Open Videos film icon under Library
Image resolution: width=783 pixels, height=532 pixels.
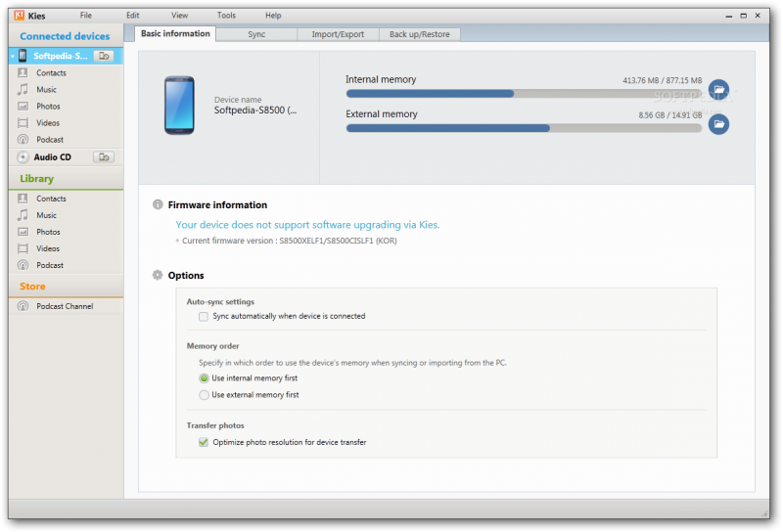[23, 248]
